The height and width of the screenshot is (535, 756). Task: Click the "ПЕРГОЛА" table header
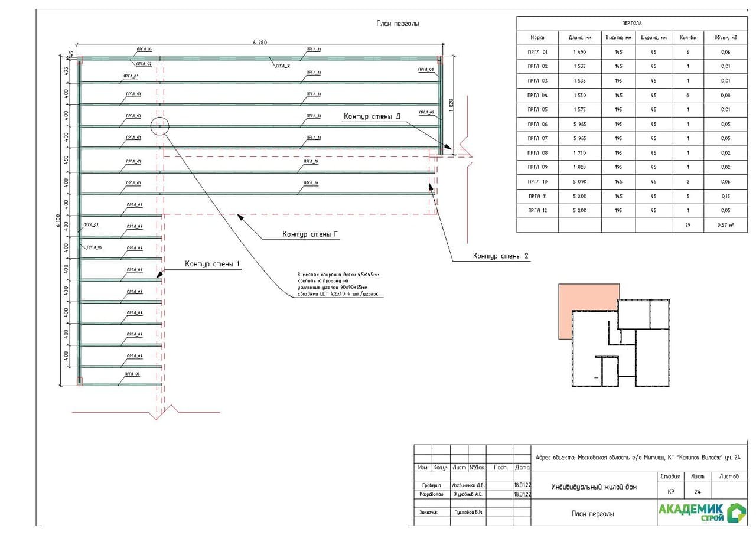630,23
